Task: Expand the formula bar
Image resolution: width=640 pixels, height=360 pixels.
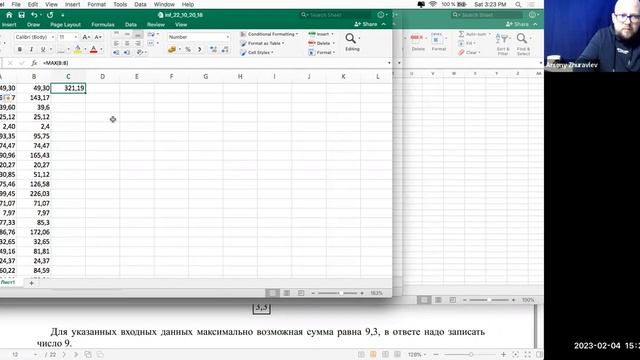Action: point(389,63)
